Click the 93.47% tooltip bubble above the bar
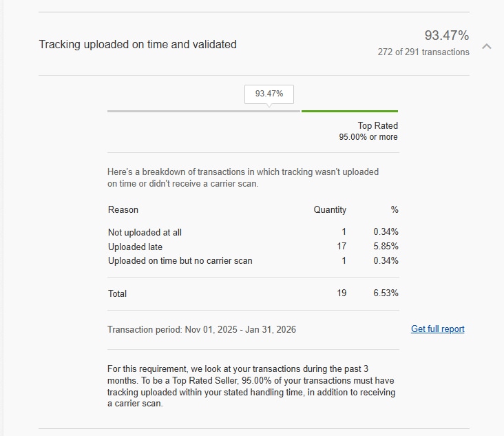Screen dimensions: 504x436 coord(269,94)
